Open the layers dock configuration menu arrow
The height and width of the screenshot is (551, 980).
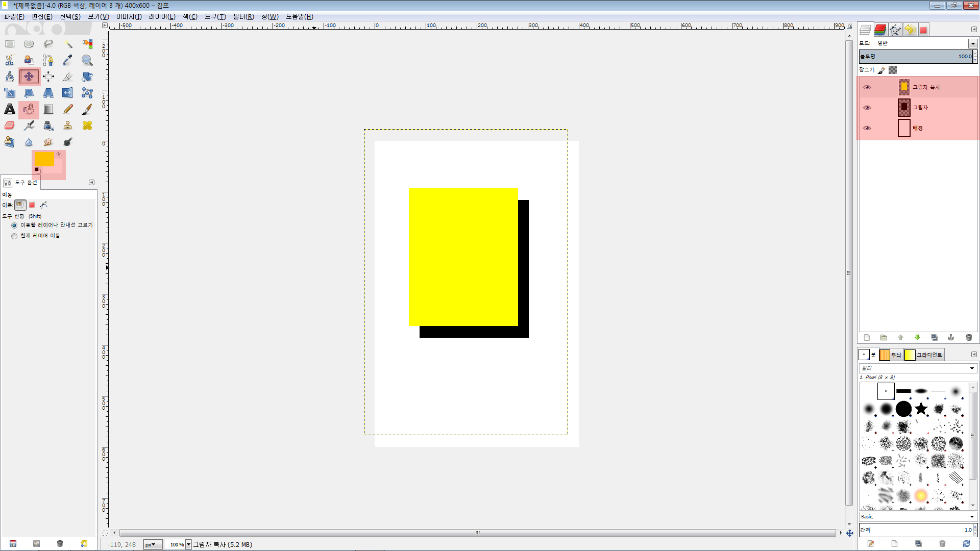[974, 30]
